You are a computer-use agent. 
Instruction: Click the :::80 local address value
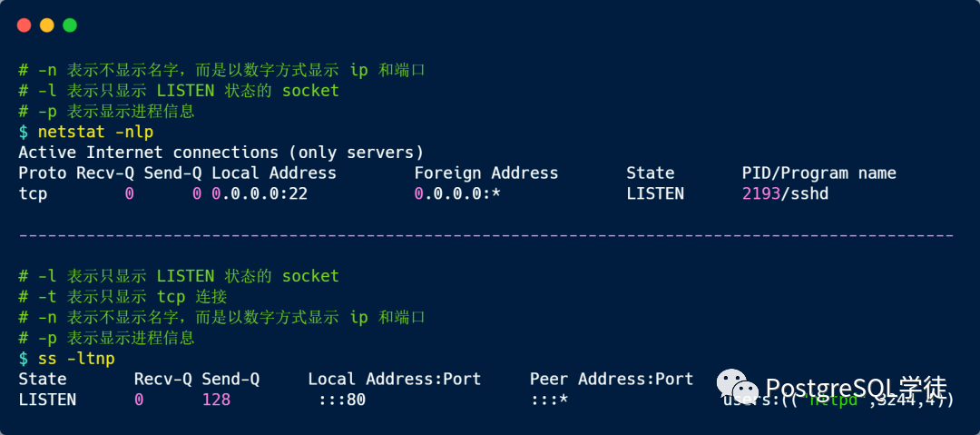341,400
